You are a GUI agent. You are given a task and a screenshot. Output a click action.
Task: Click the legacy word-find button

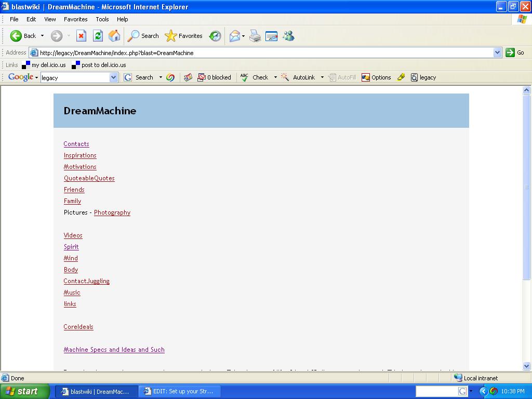423,77
